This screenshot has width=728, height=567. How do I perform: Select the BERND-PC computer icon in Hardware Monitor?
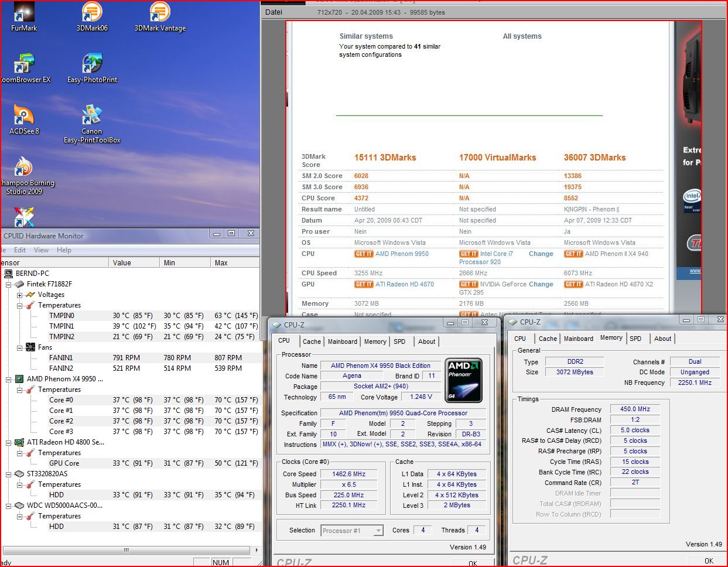coord(8,274)
